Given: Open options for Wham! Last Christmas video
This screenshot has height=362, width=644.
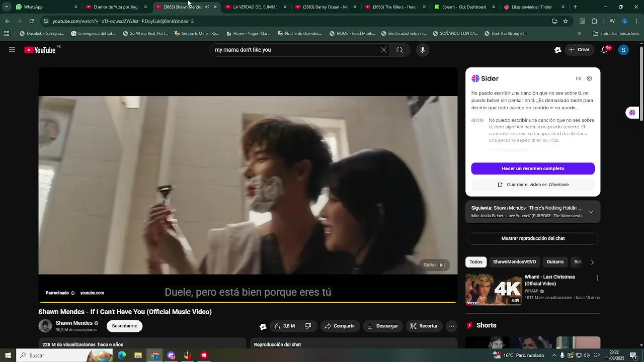Looking at the screenshot, I should tap(597, 278).
